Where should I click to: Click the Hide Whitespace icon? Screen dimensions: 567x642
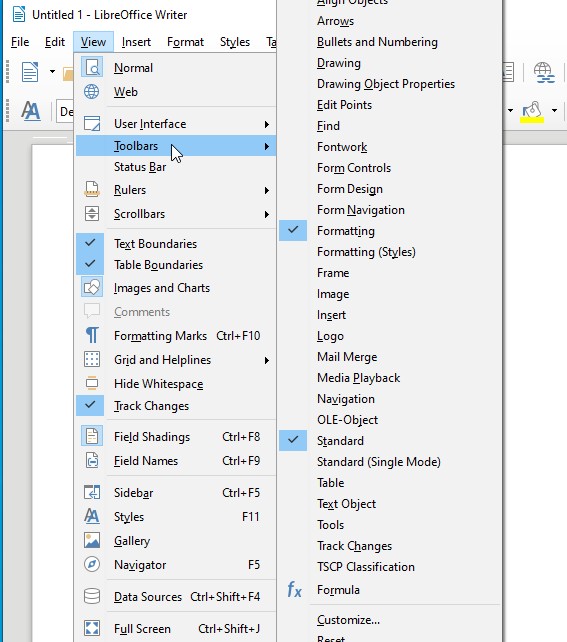(92, 383)
